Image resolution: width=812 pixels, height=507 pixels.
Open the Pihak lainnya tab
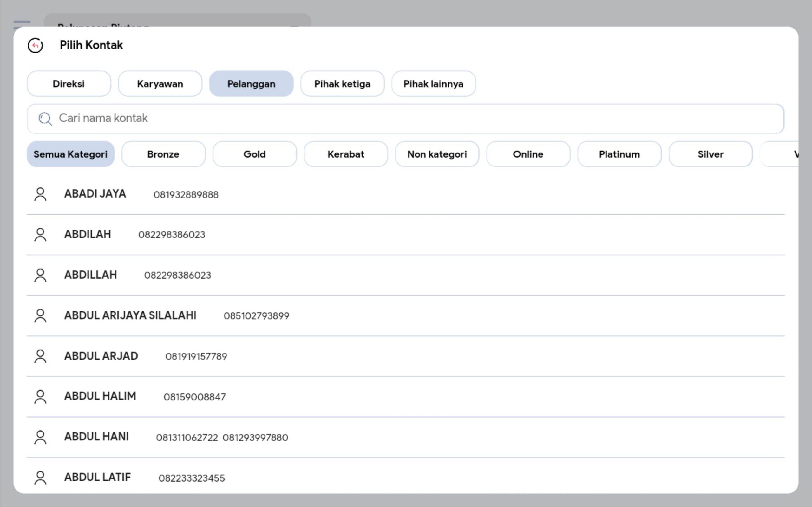(x=433, y=84)
